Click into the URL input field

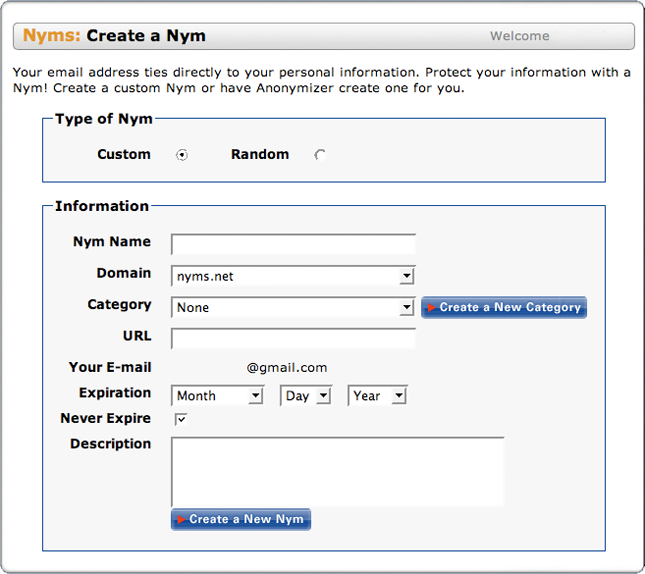point(293,338)
